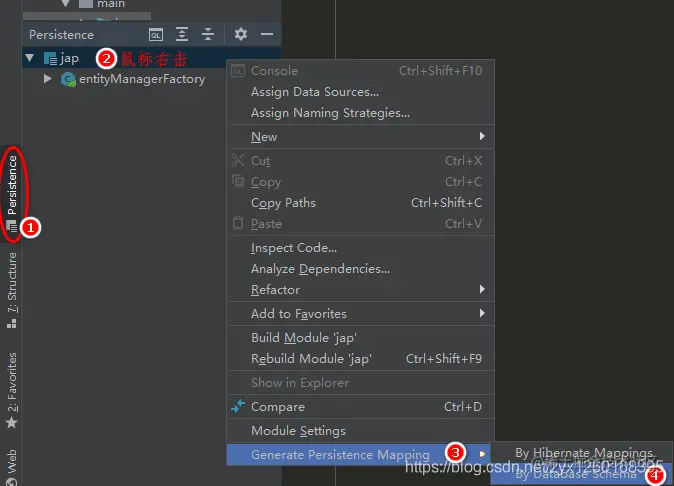Choose Add to Favorites menu item
Image resolution: width=674 pixels, height=486 pixels.
click(361, 314)
